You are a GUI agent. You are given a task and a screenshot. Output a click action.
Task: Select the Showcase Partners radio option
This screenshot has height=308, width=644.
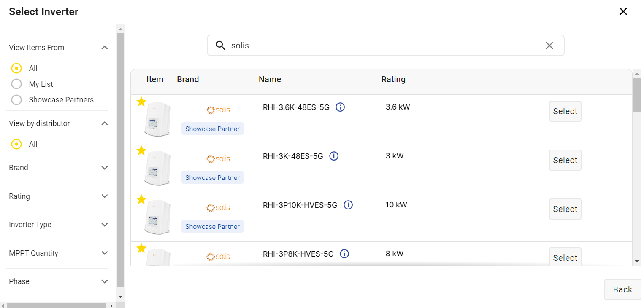[x=16, y=100]
